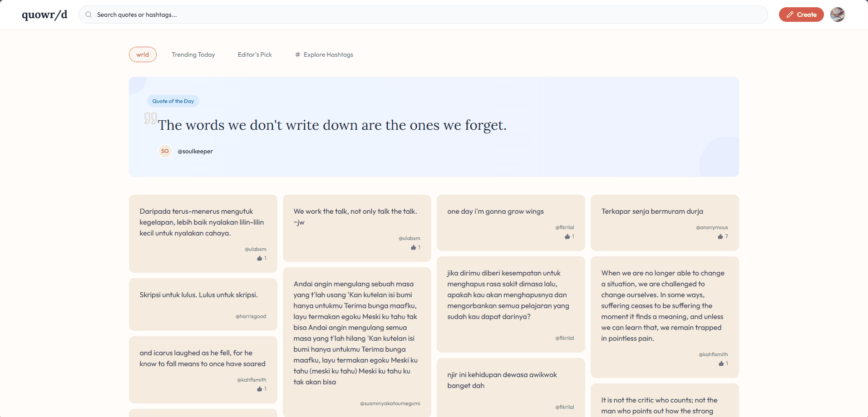Open the 'Skripsi untuk lulus' quote card
Image resolution: width=868 pixels, height=417 pixels.
point(199,295)
